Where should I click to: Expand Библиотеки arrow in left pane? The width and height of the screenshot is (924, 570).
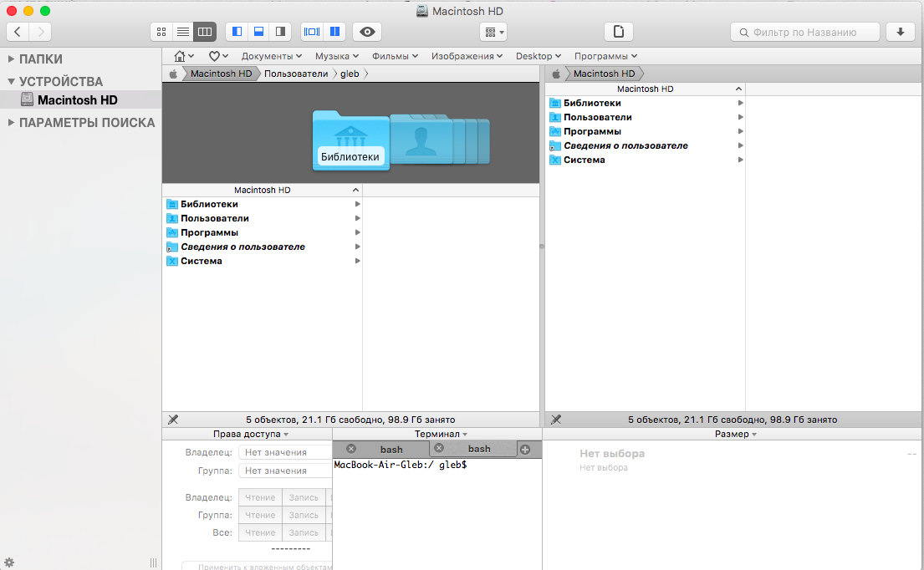click(x=357, y=204)
